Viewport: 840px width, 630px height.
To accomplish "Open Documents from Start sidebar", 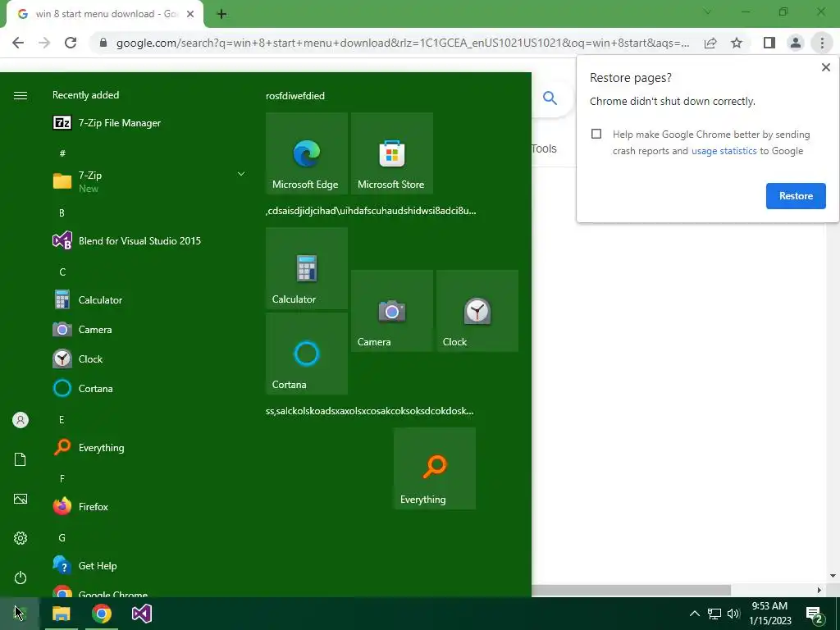I will click(21, 459).
